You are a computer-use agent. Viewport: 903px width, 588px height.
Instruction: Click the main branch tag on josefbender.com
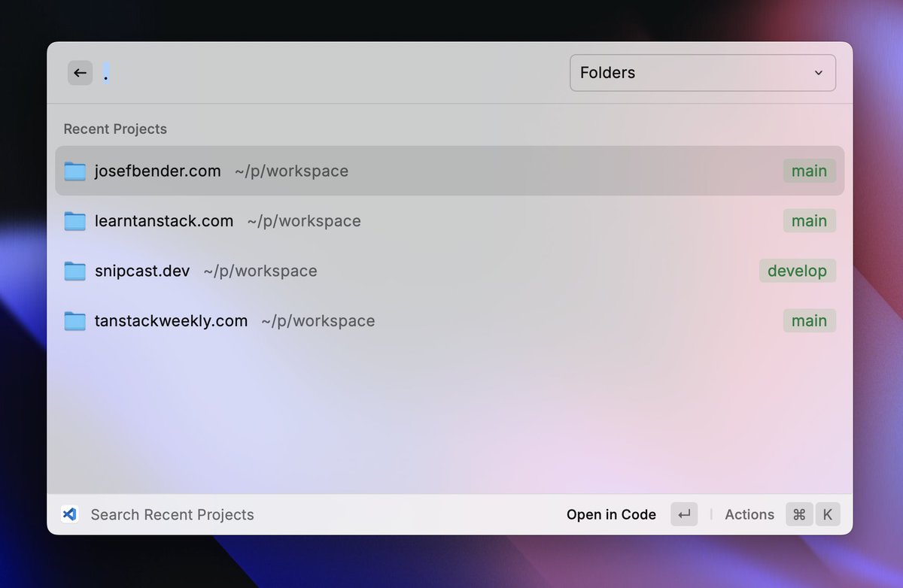click(809, 171)
